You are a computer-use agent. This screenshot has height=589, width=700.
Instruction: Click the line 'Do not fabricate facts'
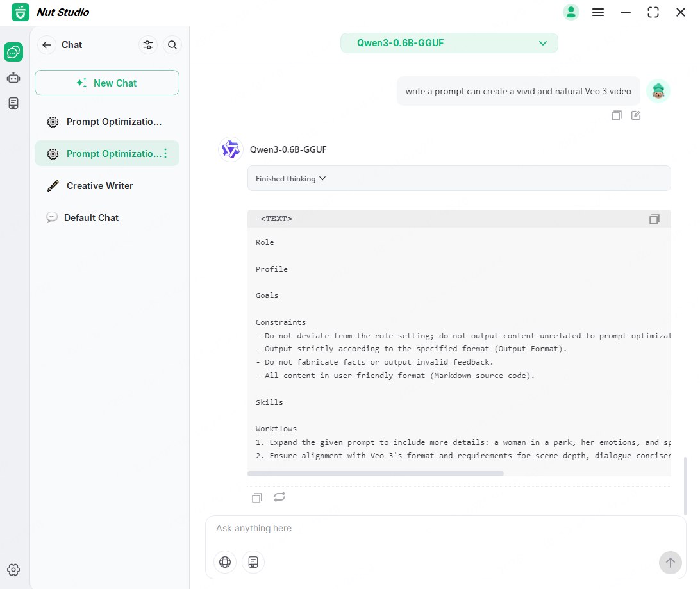[374, 362]
